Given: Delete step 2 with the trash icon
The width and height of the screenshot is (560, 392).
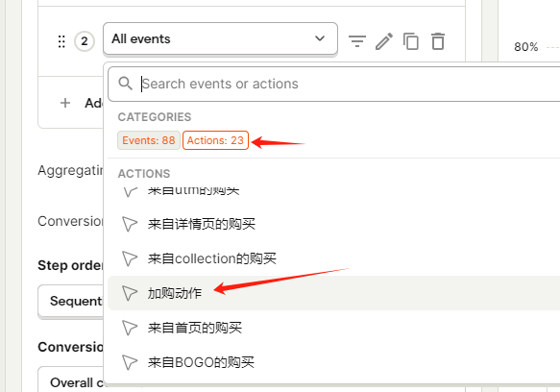Looking at the screenshot, I should [x=438, y=41].
